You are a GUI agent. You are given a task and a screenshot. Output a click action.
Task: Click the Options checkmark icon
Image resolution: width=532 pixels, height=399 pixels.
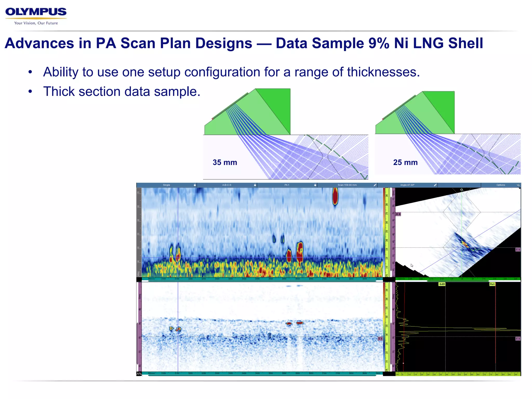[x=518, y=185]
